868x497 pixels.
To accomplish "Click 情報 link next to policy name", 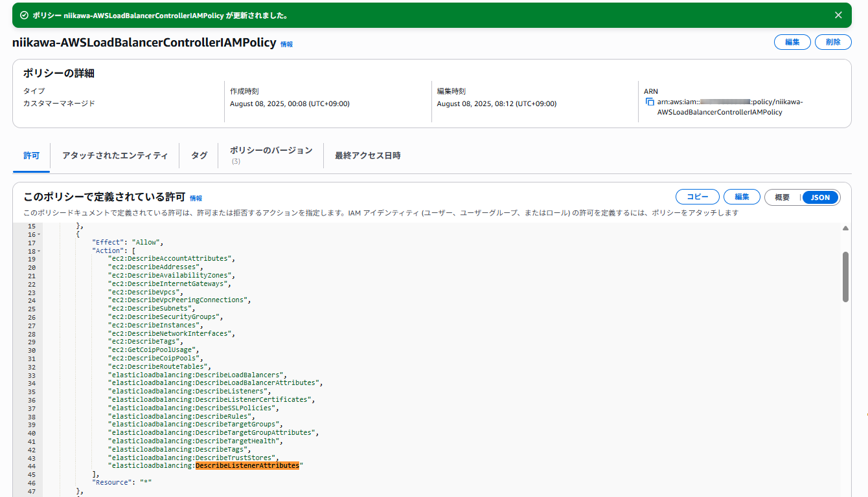I will pyautogui.click(x=286, y=44).
